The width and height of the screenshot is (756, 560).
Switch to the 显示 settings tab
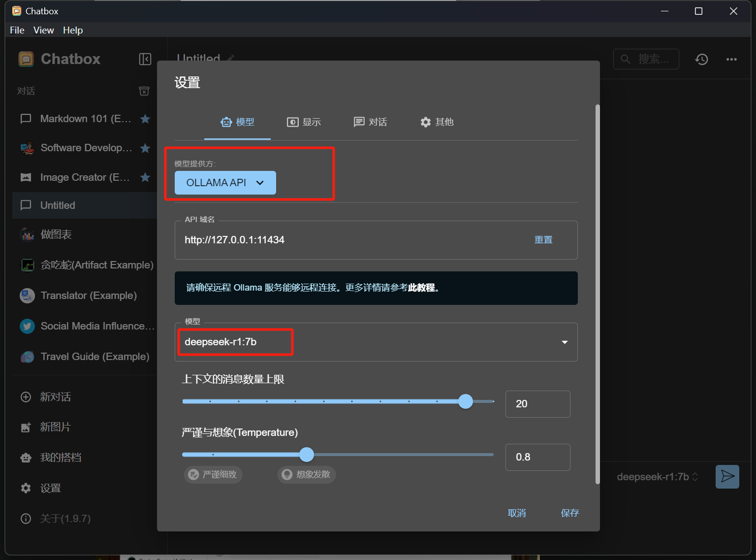304,122
